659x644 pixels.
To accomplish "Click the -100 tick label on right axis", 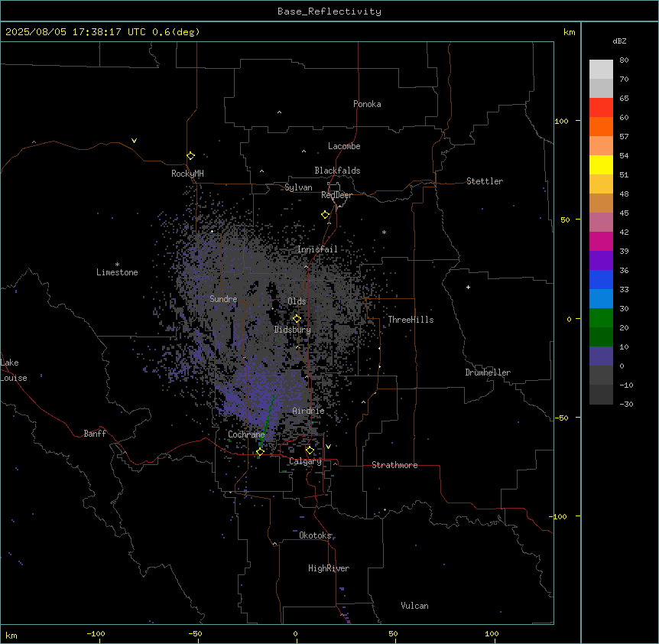I will (559, 516).
